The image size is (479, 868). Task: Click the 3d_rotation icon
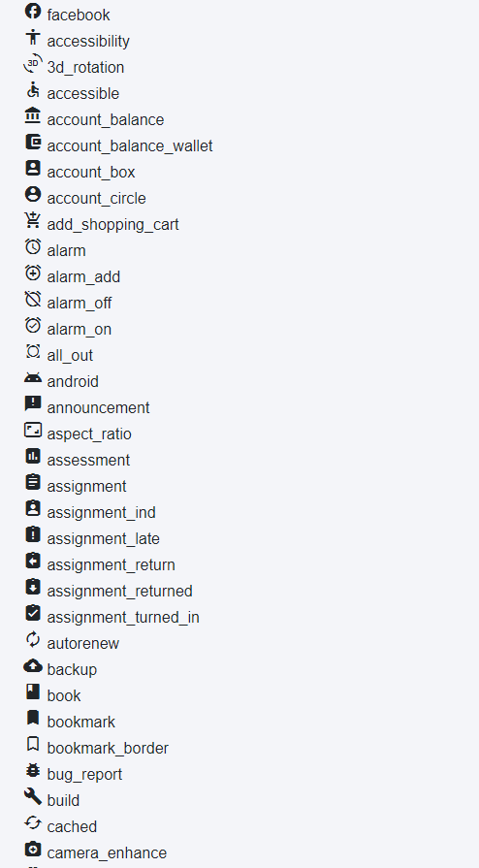pos(33,64)
